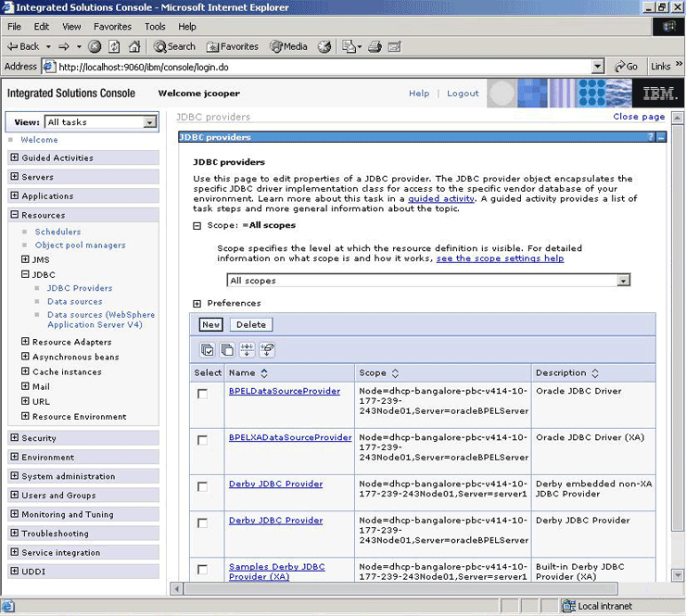Click the Delete button
The height and width of the screenshot is (616, 686).
coord(251,324)
